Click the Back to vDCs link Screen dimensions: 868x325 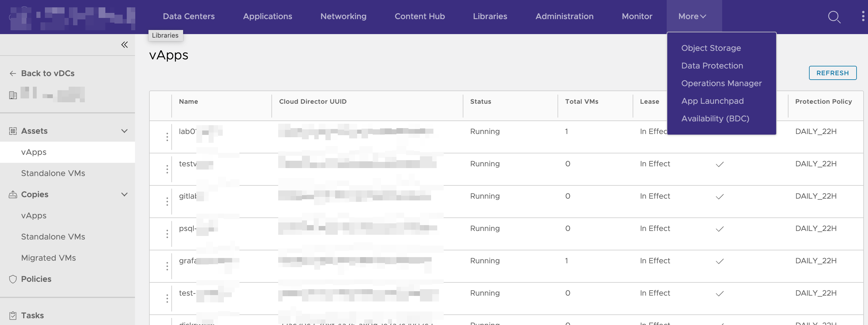point(48,73)
